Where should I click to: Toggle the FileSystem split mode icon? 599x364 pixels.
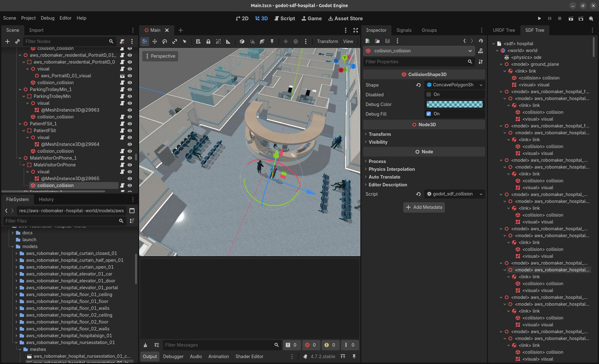(132, 211)
